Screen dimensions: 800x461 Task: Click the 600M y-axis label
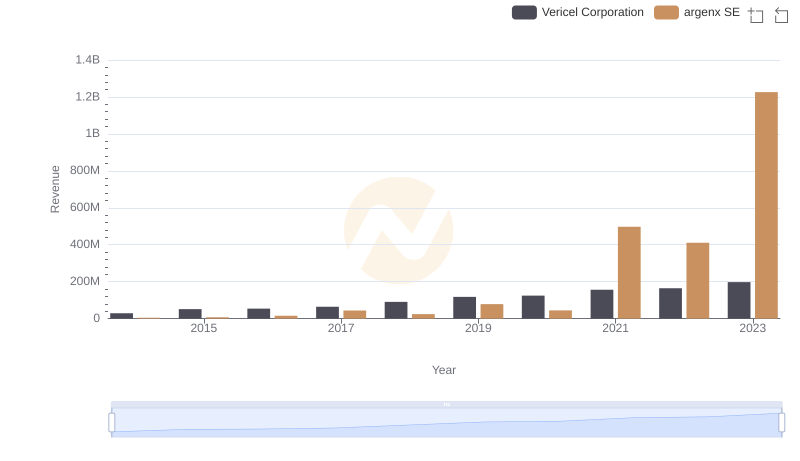coord(85,208)
